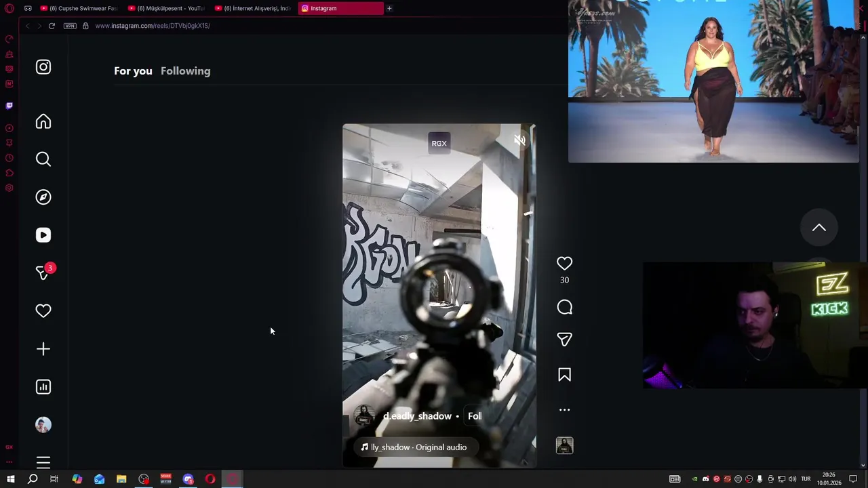
Task: Open Opera browser taskbar icon
Action: click(210, 479)
